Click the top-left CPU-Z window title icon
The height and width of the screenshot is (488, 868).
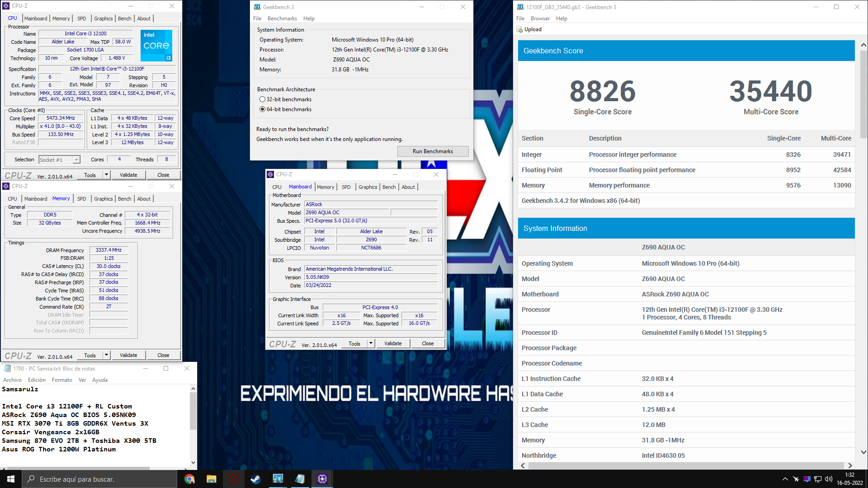point(6,6)
